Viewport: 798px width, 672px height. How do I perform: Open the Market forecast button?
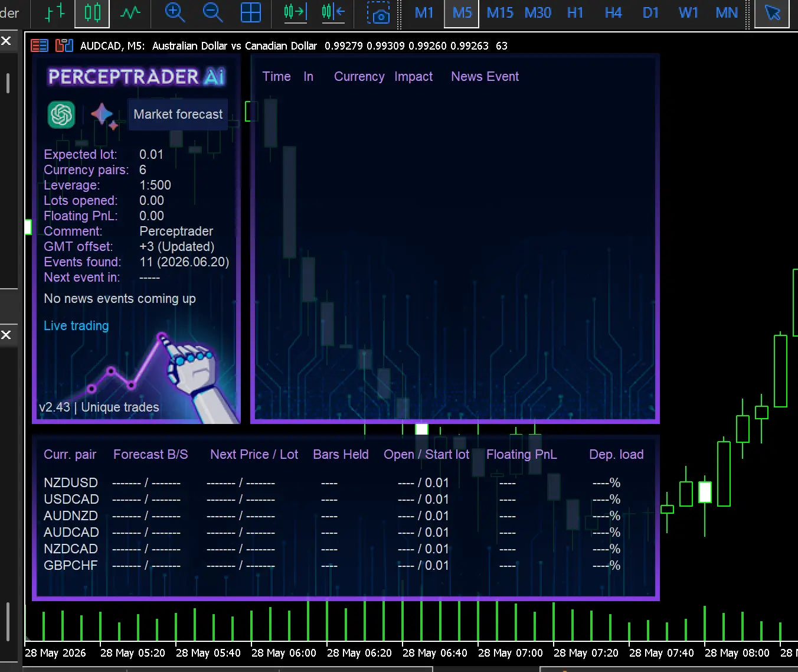(178, 114)
